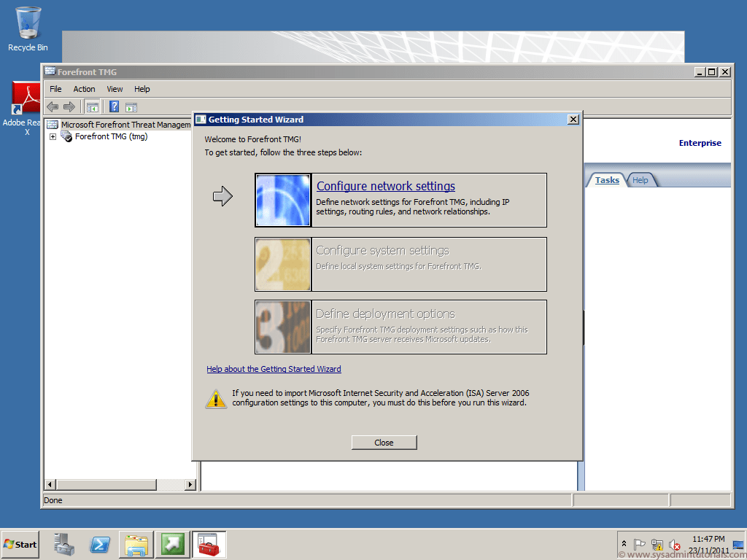Close the Getting Started Wizard with the X

pyautogui.click(x=573, y=120)
